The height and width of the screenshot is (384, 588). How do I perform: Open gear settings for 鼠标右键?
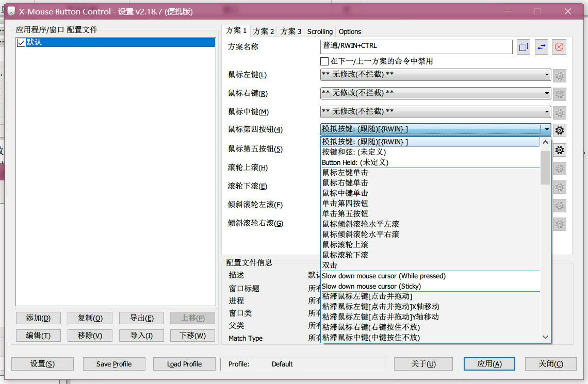(x=560, y=94)
